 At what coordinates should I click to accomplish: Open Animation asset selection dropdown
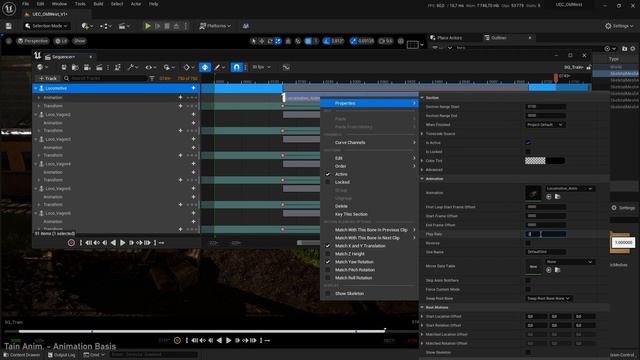(x=570, y=189)
